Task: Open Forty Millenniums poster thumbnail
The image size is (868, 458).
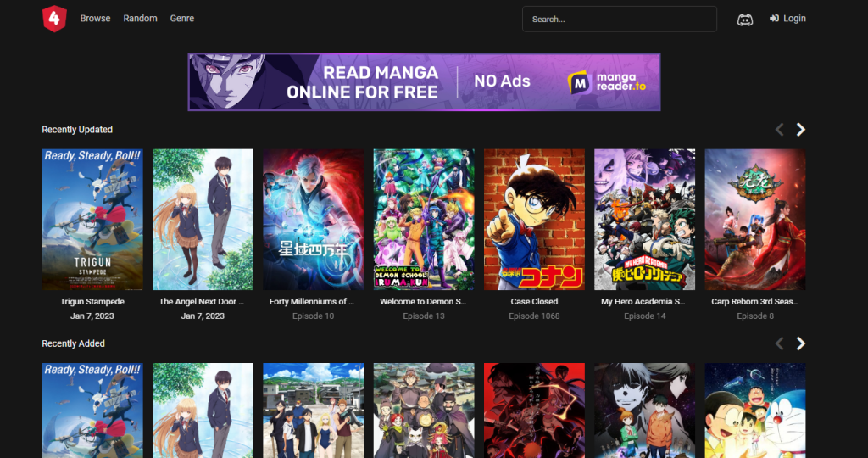Action: (314, 220)
